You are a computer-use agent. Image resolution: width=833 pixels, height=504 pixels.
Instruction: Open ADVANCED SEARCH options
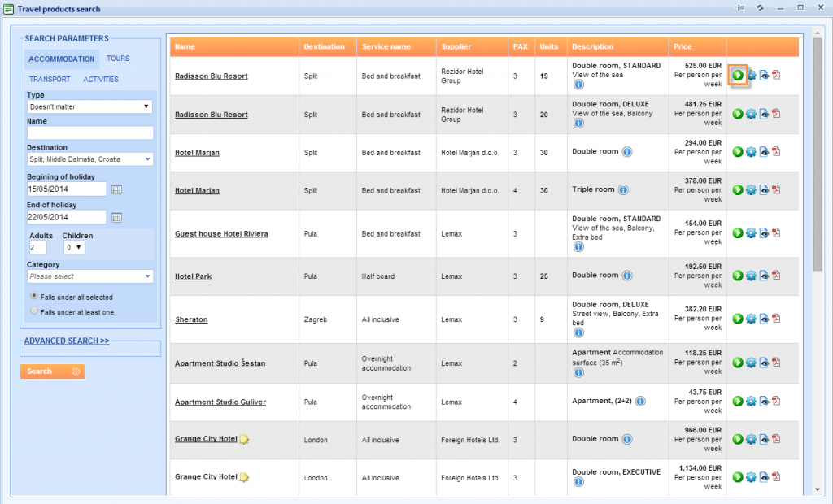(65, 341)
